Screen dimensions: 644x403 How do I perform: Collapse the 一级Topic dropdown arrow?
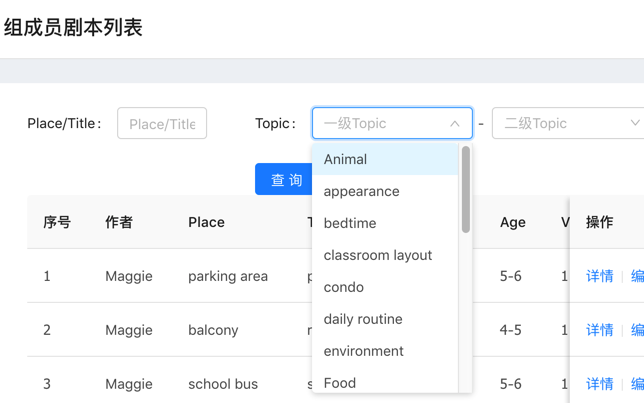tap(455, 124)
